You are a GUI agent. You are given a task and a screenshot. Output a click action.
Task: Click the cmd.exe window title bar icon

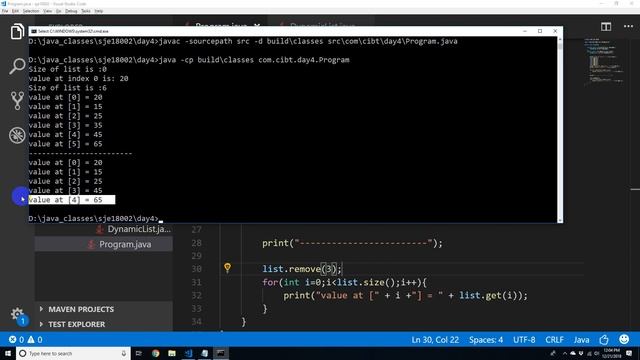33,31
